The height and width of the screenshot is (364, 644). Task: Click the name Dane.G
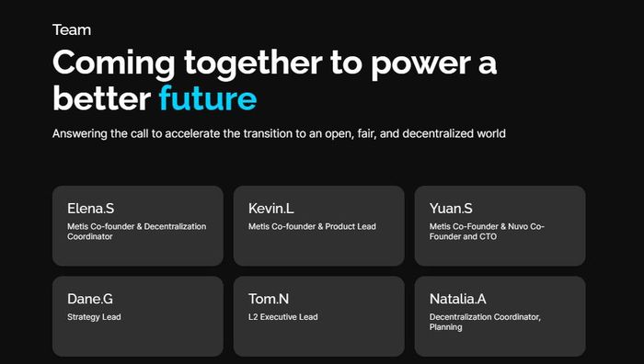click(90, 299)
